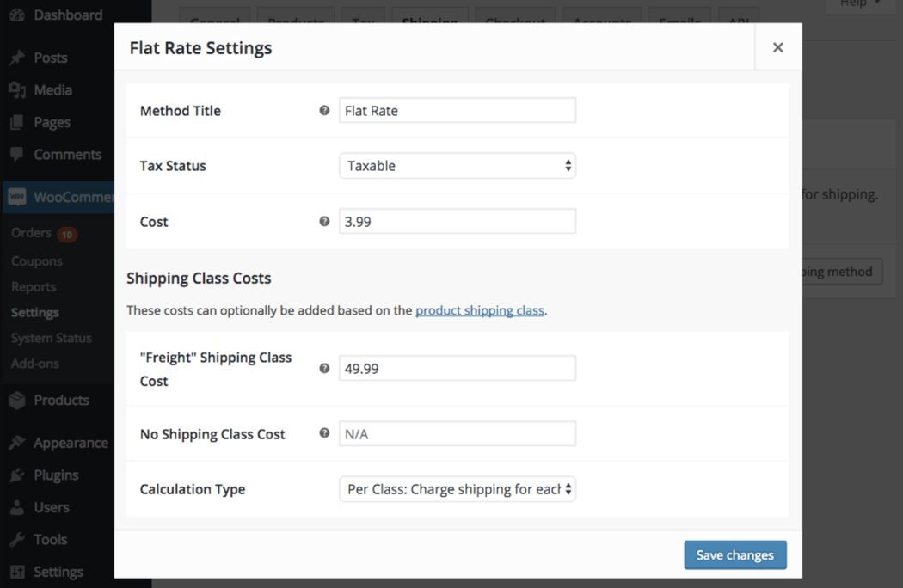
Task: Click the No Shipping Class Cost field
Action: point(457,434)
